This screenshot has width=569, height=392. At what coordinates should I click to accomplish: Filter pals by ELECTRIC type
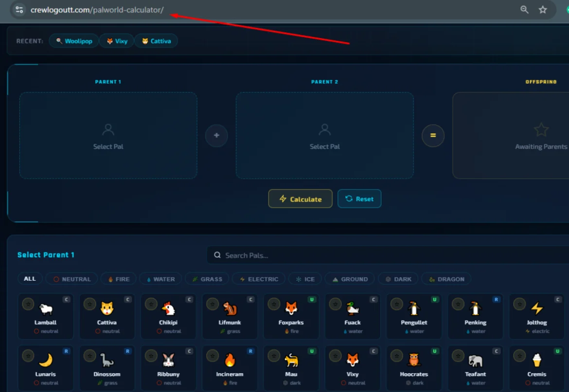click(x=259, y=279)
